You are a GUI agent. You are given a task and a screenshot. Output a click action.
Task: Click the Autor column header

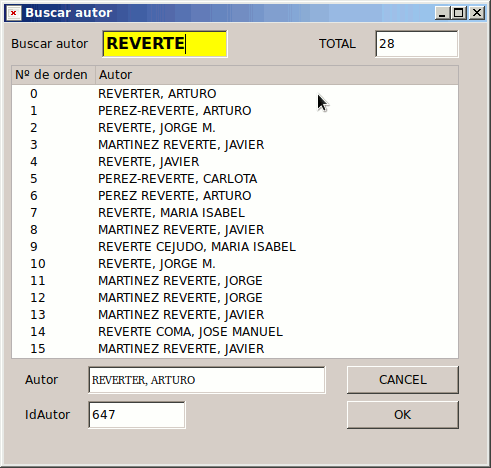(277, 75)
